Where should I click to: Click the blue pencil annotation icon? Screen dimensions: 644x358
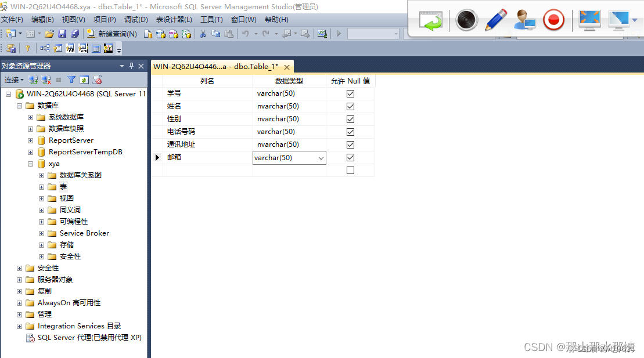pos(496,20)
